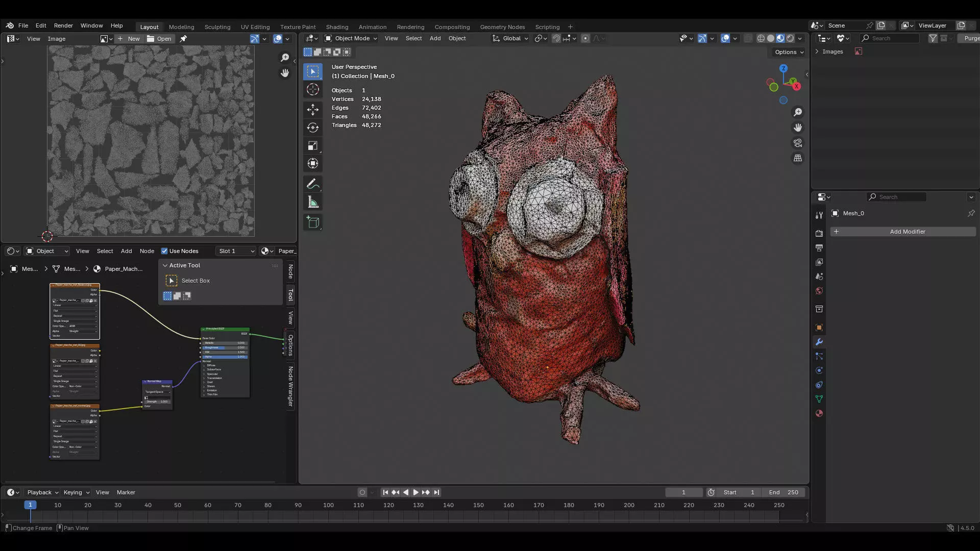
Task: Click the Open image button
Action: click(x=159, y=39)
